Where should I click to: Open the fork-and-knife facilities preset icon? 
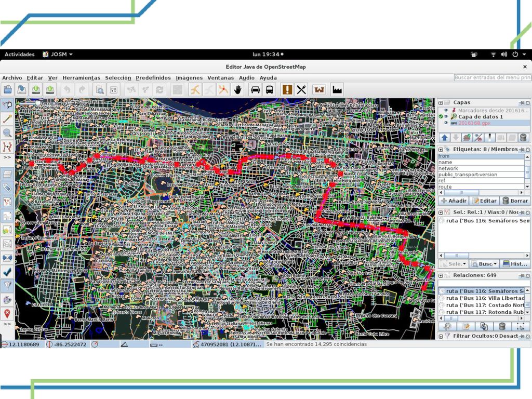point(301,90)
